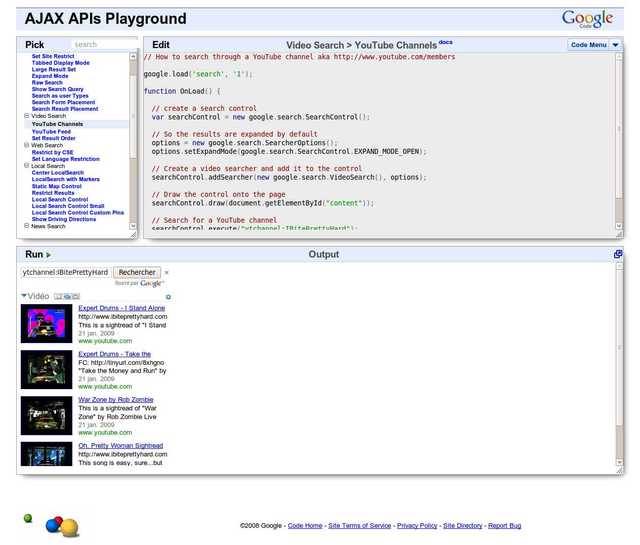Image resolution: width=640 pixels, height=545 pixels.
Task: Select Static Map Control sample
Action: [57, 186]
